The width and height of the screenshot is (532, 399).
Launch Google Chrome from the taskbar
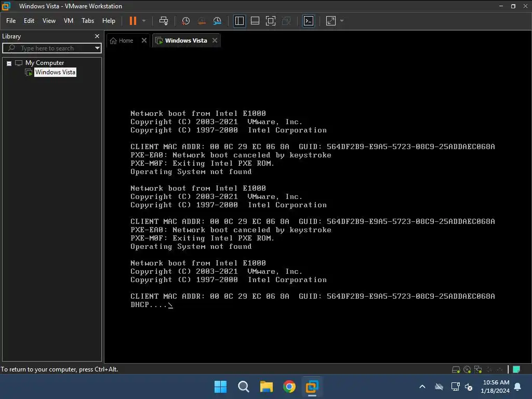(x=289, y=387)
